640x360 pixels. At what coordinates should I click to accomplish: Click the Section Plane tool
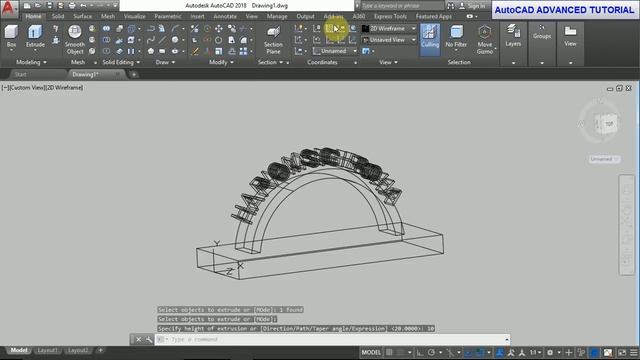click(x=273, y=40)
